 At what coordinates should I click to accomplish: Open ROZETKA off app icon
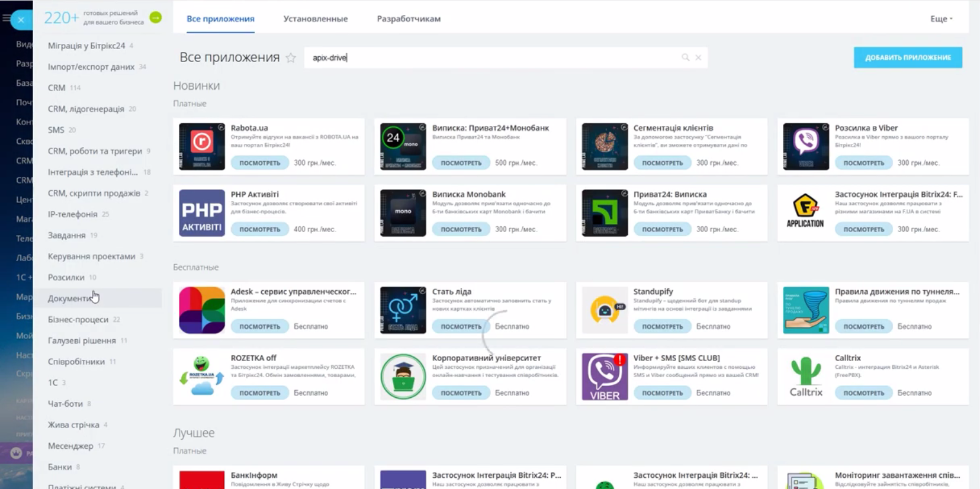click(x=202, y=377)
